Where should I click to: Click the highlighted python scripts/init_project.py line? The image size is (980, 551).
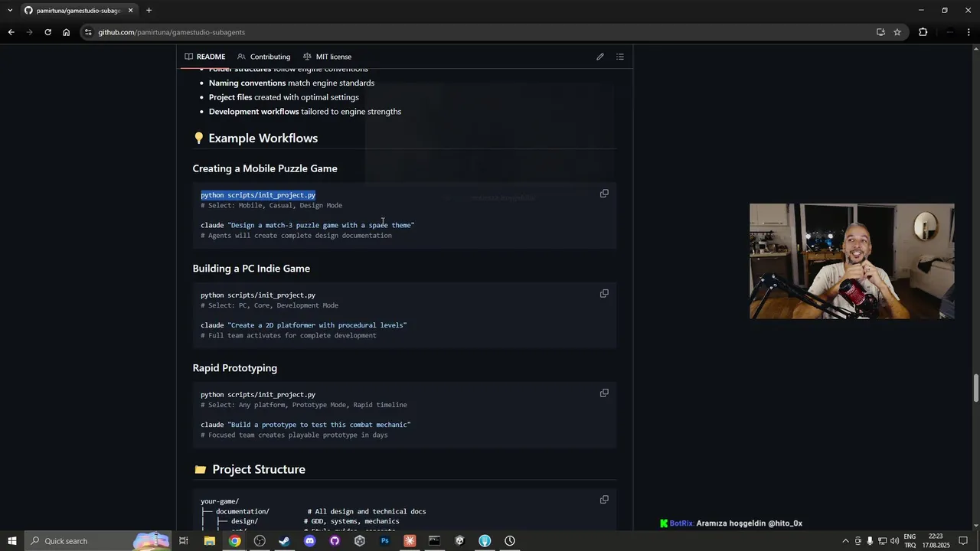[x=258, y=195]
